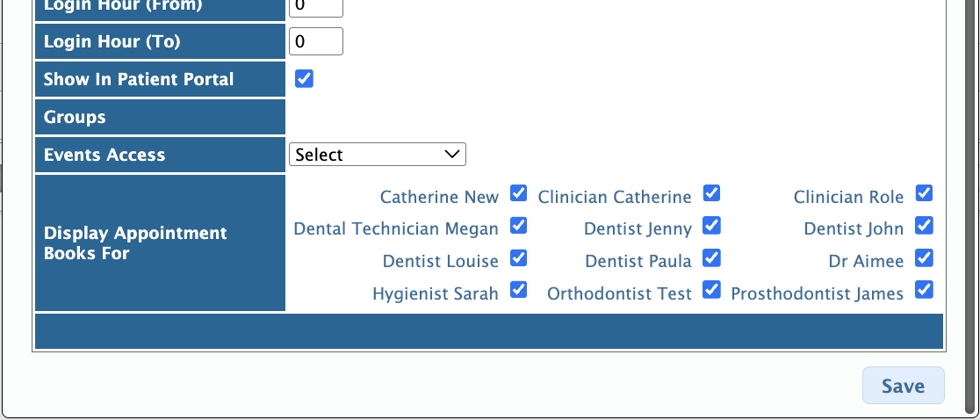Uncheck Hygienist Sarah appointment book
Image resolution: width=980 pixels, height=420 pixels.
coord(518,289)
